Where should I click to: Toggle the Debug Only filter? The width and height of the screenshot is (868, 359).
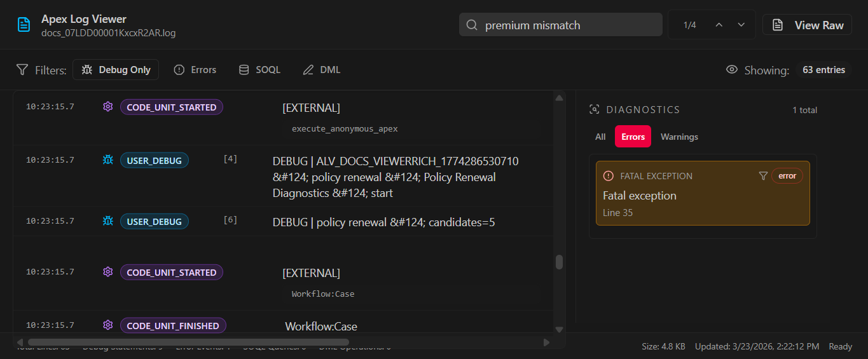pos(116,70)
